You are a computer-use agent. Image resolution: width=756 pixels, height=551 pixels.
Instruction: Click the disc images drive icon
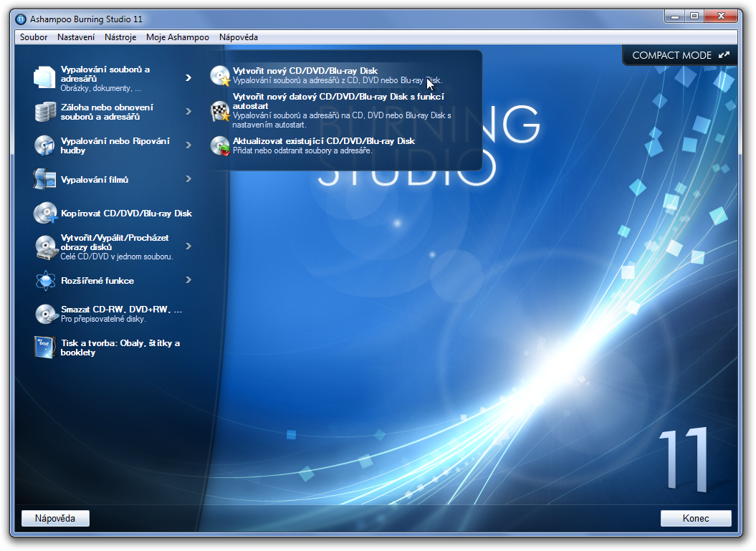click(47, 247)
